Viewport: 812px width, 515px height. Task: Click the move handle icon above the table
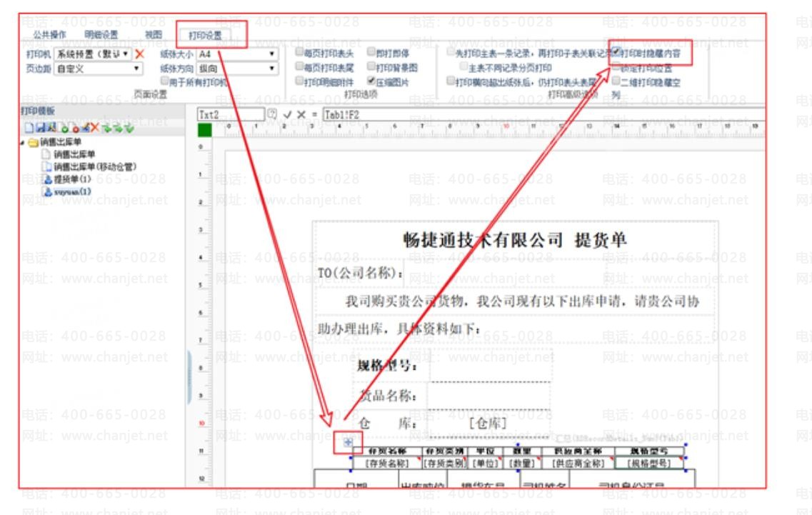(348, 442)
